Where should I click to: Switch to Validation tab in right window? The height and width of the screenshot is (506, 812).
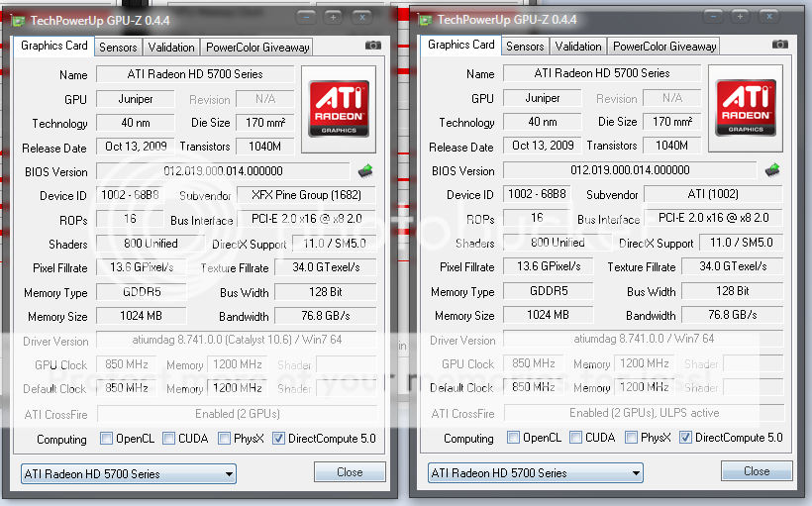coord(578,47)
